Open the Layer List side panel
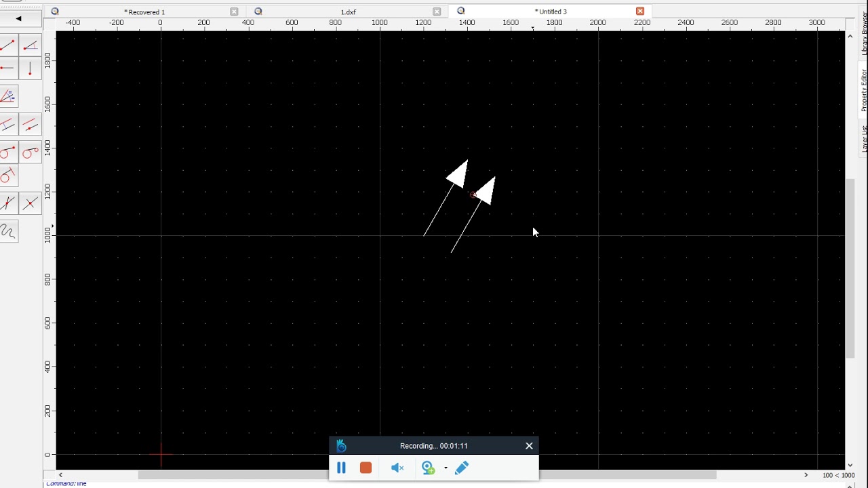 (x=864, y=138)
